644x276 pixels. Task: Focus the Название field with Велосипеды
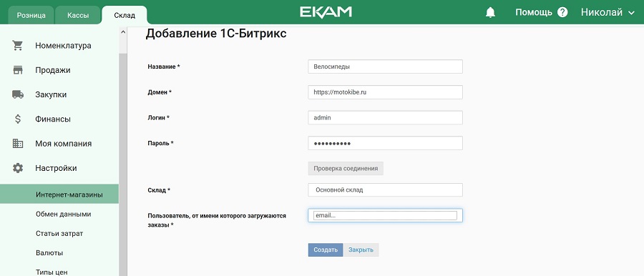[x=385, y=66]
